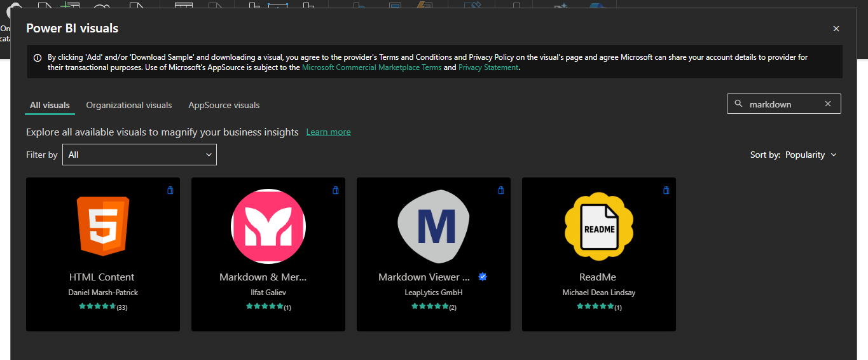
Task: Select the Markdown Viewer M logo
Action: coord(434,226)
